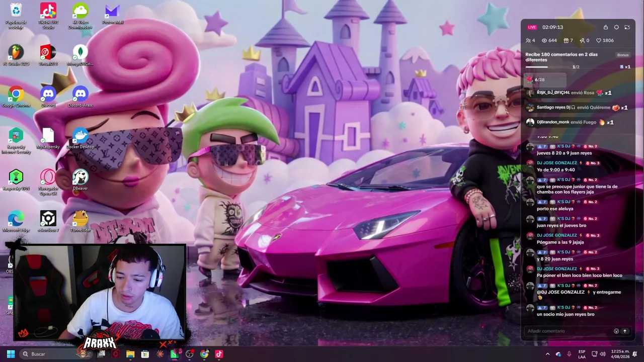Select the DBeaver desktop icon
The image size is (644, 362).
(x=80, y=180)
